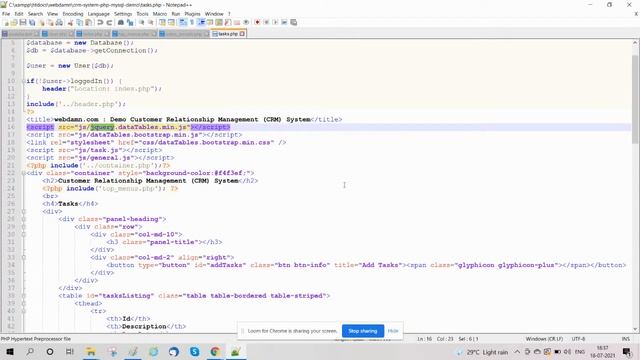640x360 pixels.
Task: Click the Close All toolbar icon
Action: 50,22
